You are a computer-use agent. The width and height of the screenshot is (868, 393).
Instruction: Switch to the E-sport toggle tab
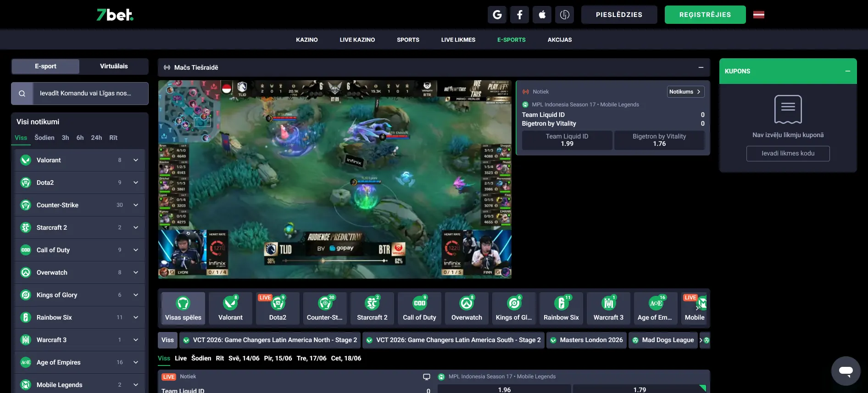45,66
